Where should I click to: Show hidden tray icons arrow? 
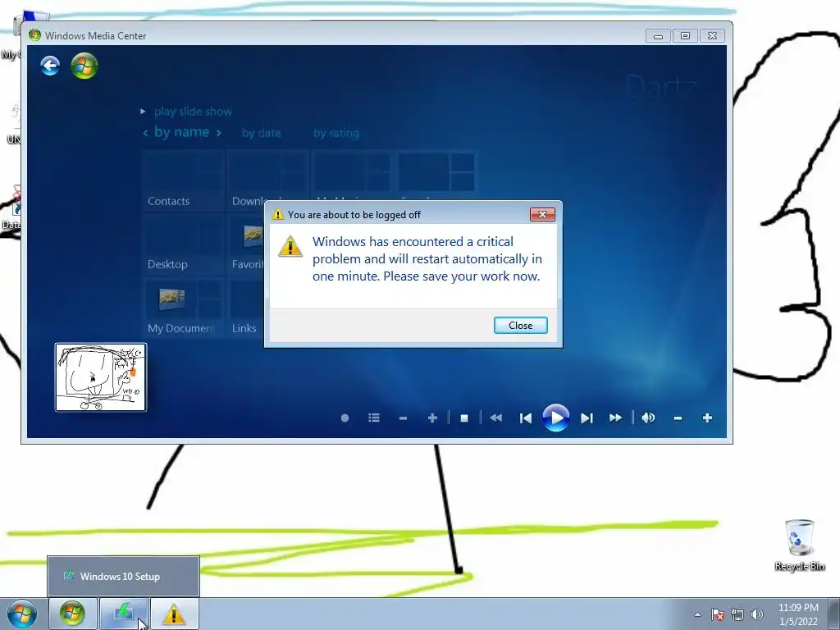point(697,614)
